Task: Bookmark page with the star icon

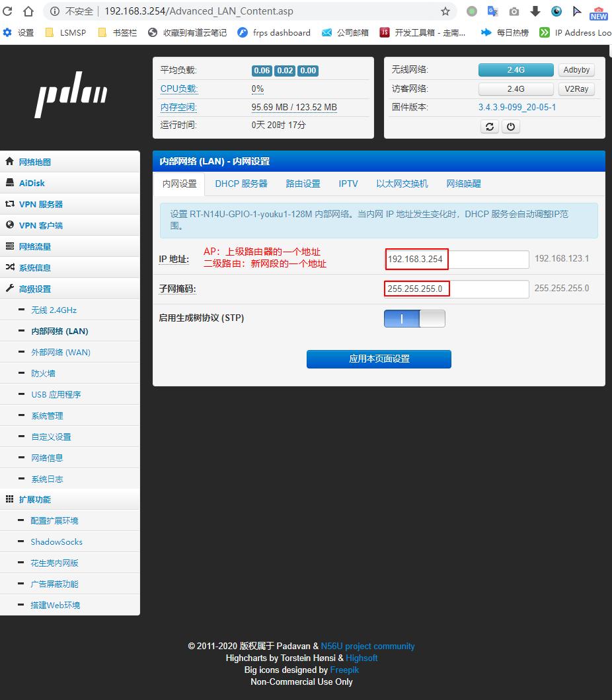Action: (445, 11)
